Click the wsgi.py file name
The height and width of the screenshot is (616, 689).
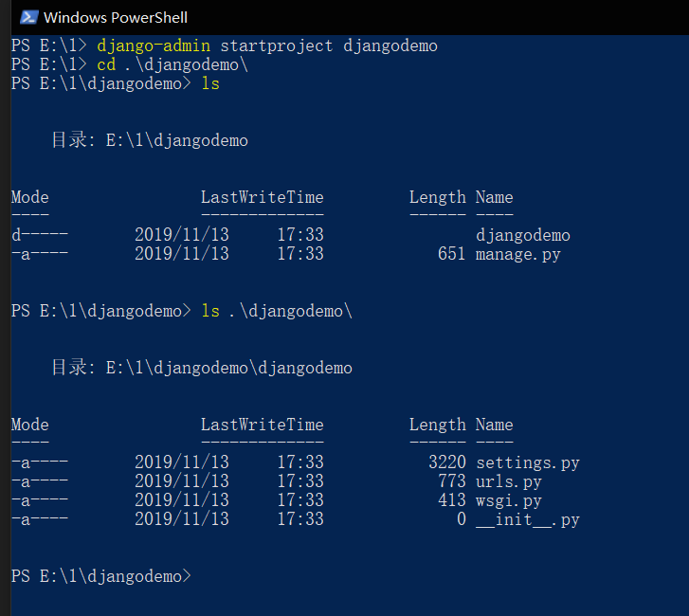coord(509,501)
